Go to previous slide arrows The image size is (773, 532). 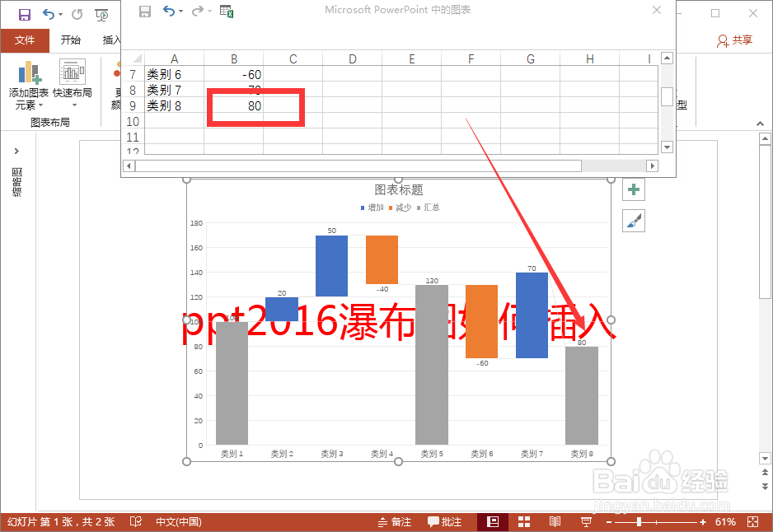765,472
